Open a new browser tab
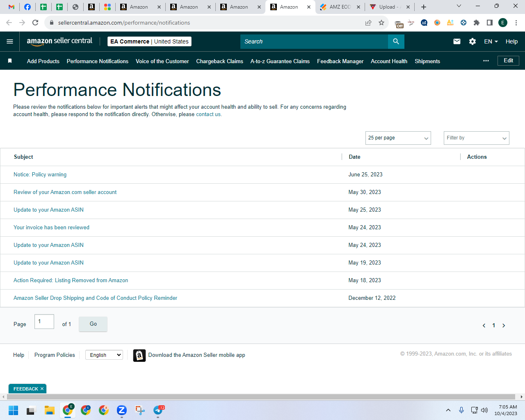The image size is (525, 420). tap(424, 7)
